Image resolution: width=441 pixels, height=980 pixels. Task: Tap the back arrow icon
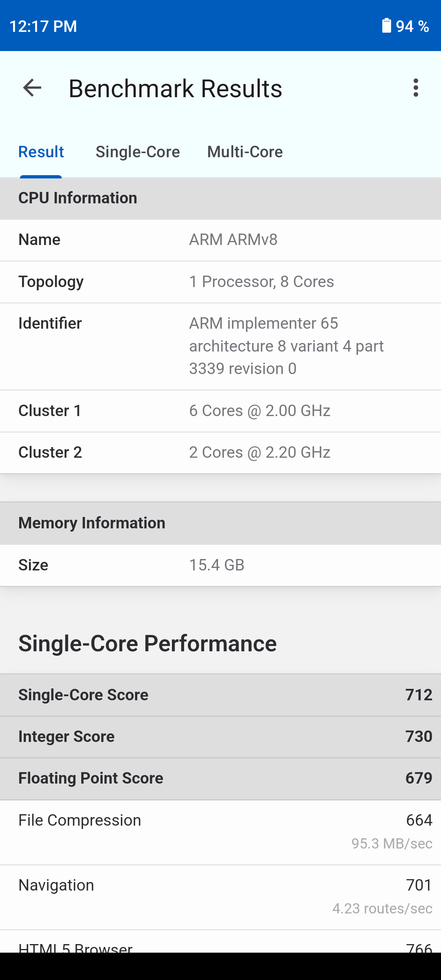[32, 88]
